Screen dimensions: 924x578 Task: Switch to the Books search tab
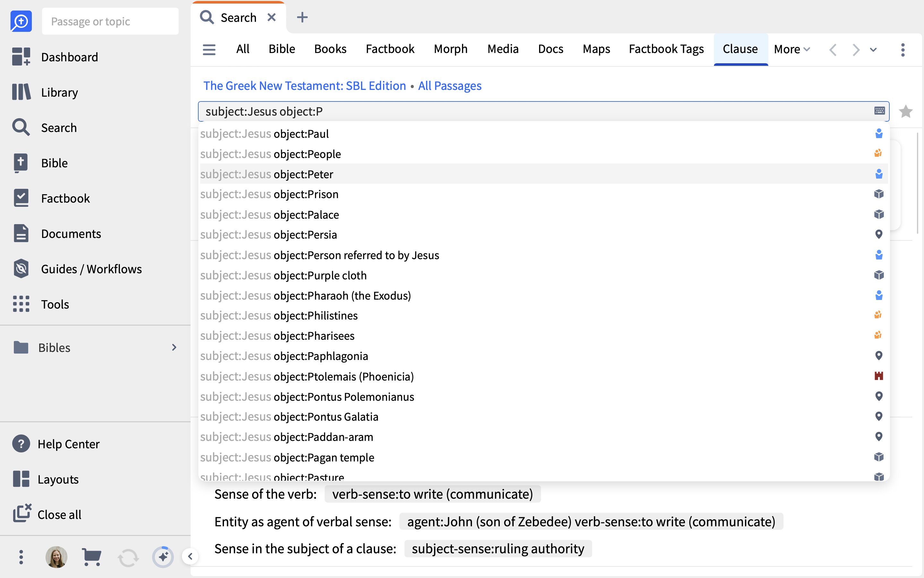[x=330, y=49]
